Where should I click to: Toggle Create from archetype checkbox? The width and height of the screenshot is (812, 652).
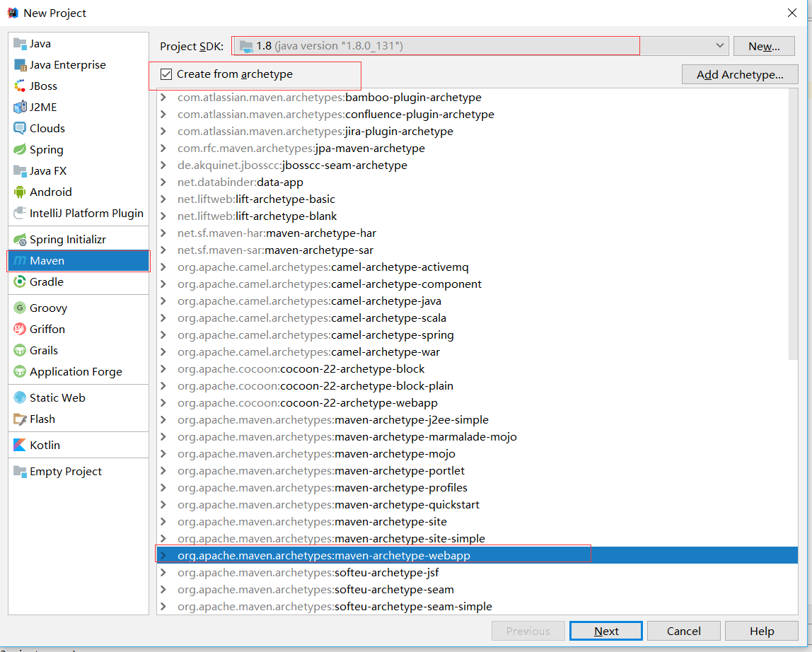[166, 74]
